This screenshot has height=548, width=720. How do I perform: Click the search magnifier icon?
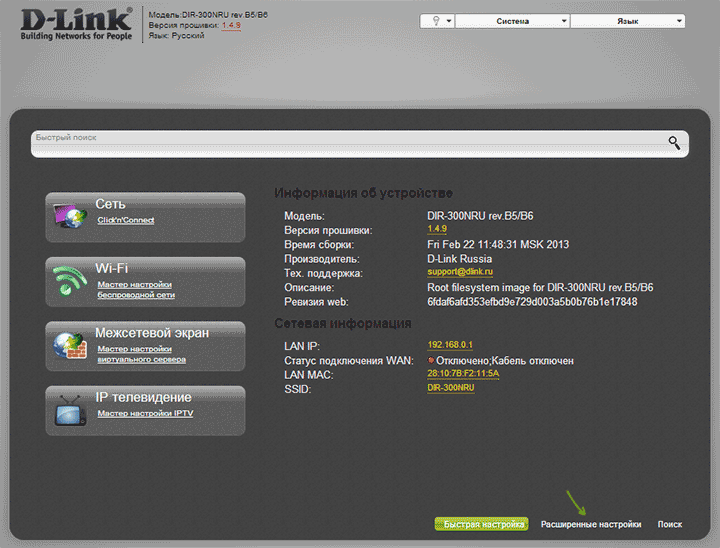[x=674, y=143]
